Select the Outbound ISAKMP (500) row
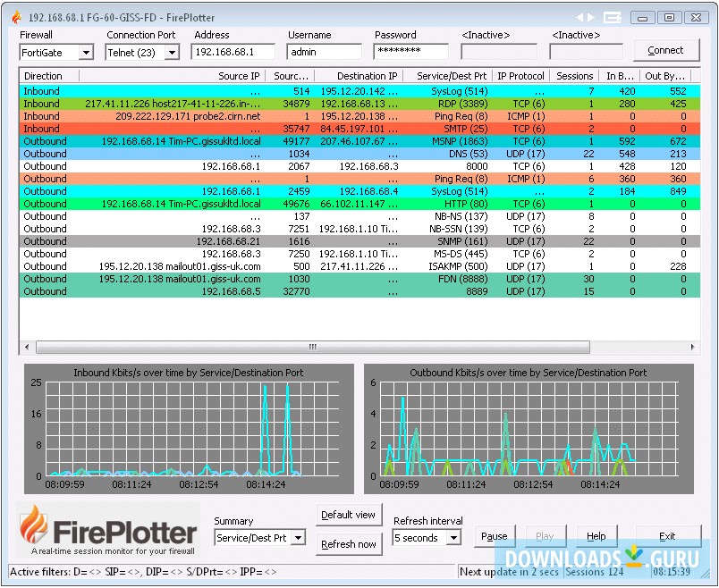The image size is (719, 588). click(x=360, y=266)
